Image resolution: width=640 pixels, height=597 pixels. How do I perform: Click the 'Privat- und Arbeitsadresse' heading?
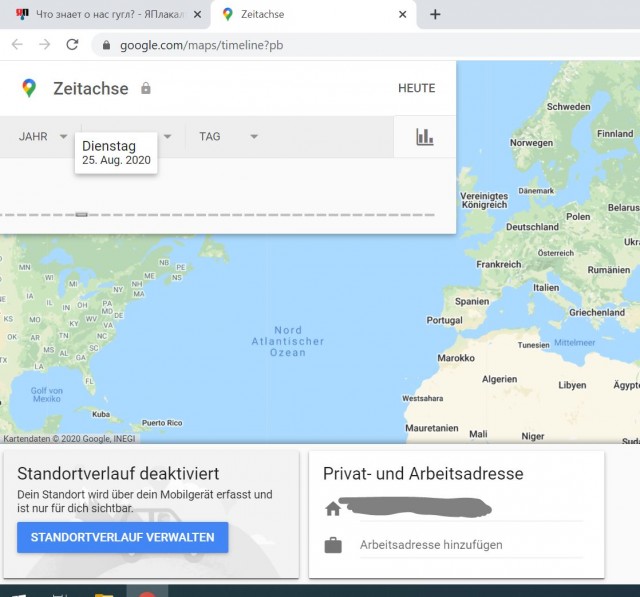coord(423,473)
